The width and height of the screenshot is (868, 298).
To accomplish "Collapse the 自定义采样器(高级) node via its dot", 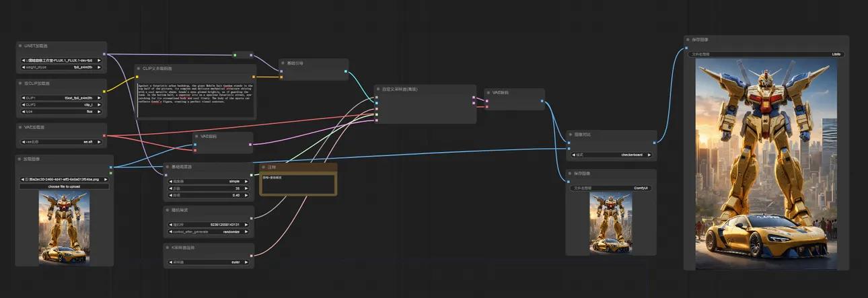I will [x=377, y=89].
